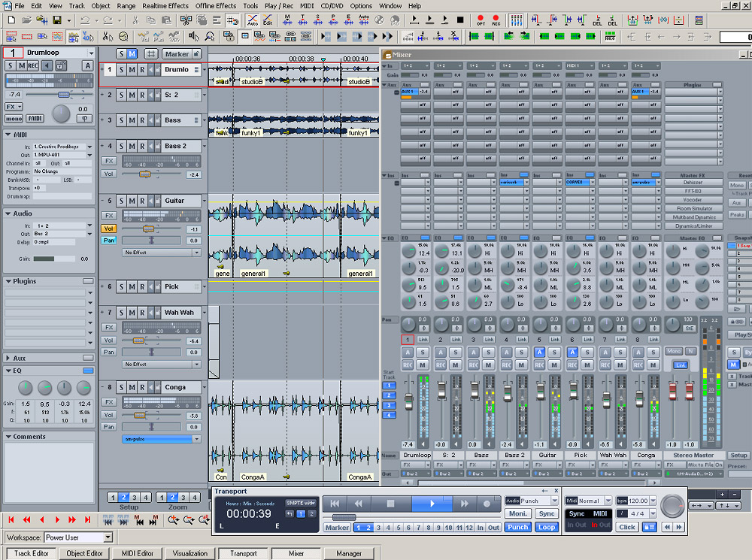The image size is (752, 560).
Task: Open the bpm 120.00 tempo dropdown
Action: (x=653, y=501)
